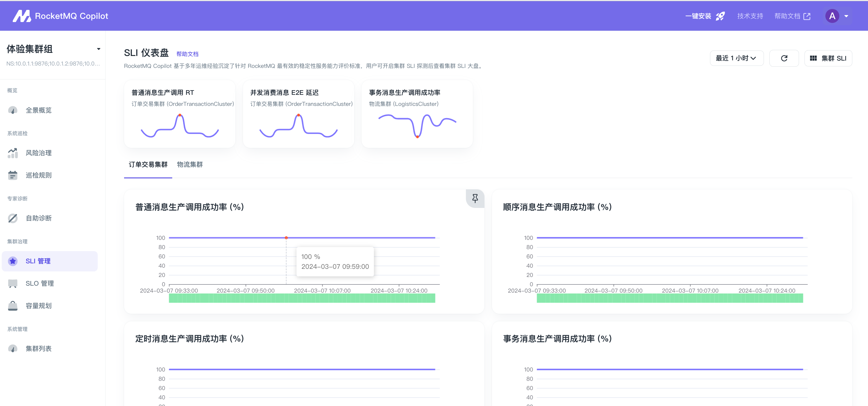Click the 定时消息生产调用成功率 (%) chart title

189,339
